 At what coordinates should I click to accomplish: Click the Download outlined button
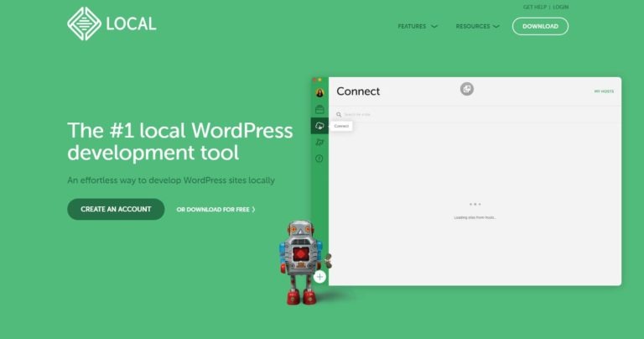tap(540, 26)
